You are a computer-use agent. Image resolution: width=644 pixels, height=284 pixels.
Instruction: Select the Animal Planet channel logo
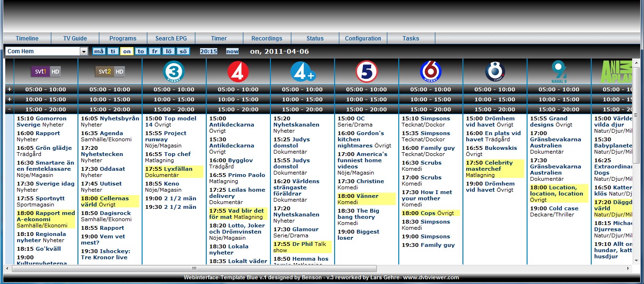pyautogui.click(x=617, y=72)
